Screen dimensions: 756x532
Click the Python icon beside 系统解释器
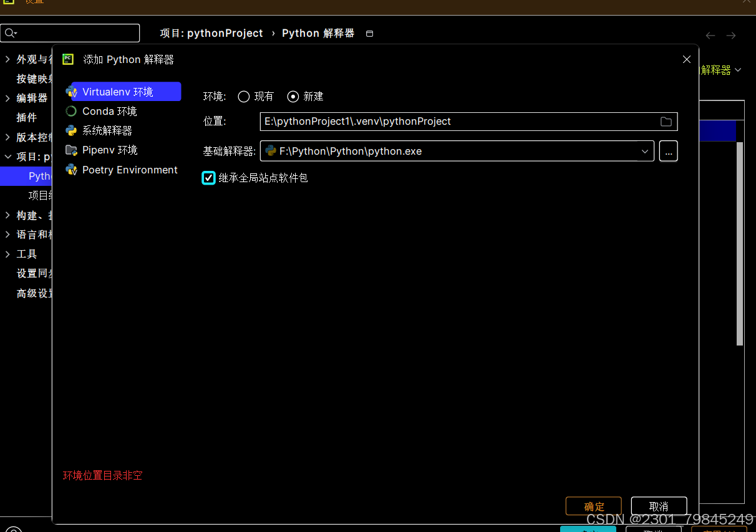click(71, 130)
